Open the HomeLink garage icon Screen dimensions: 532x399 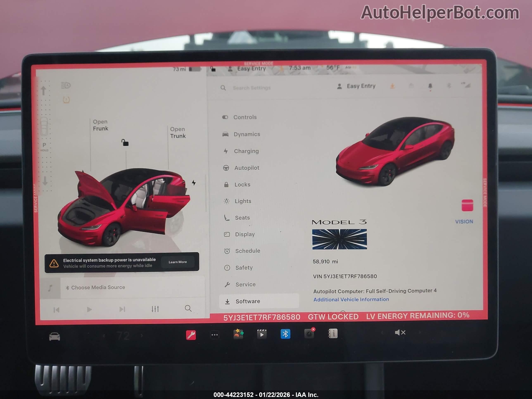(411, 86)
